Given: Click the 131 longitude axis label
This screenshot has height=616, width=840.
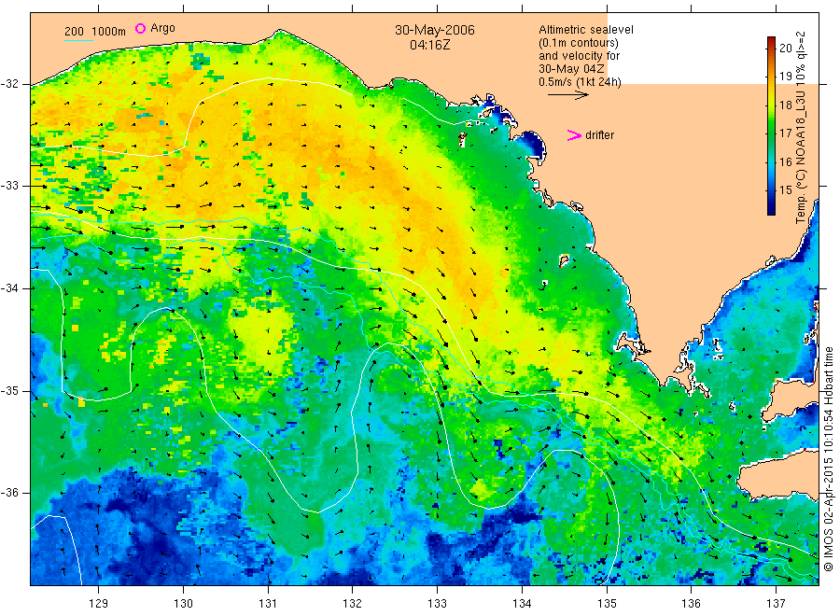Looking at the screenshot, I should coord(268,604).
